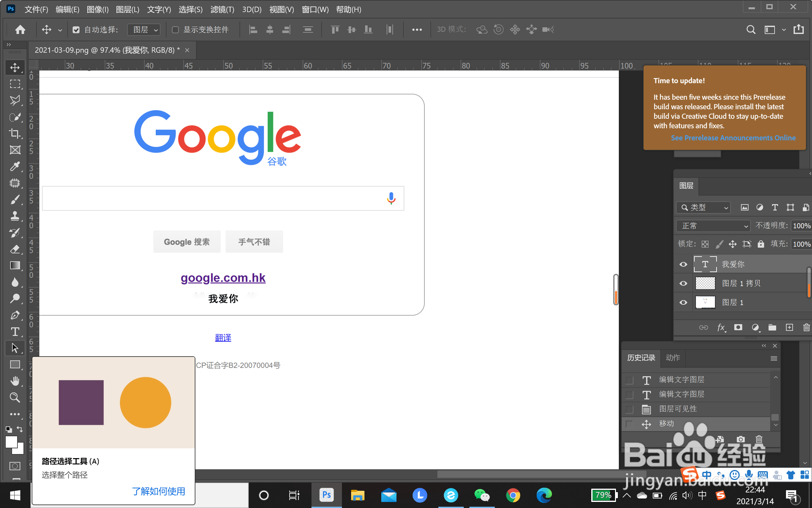Select the Move tool in toolbox
Image resolution: width=812 pixels, height=508 pixels.
pos(15,67)
